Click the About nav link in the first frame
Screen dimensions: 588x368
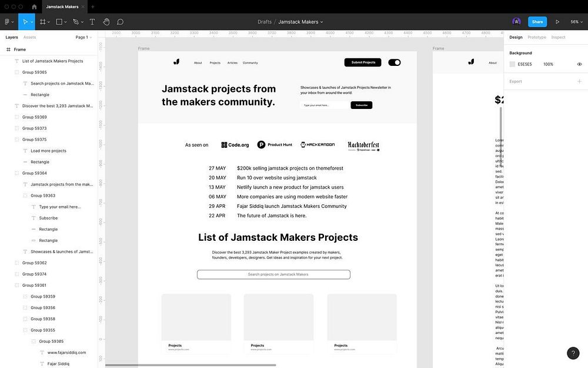point(198,63)
